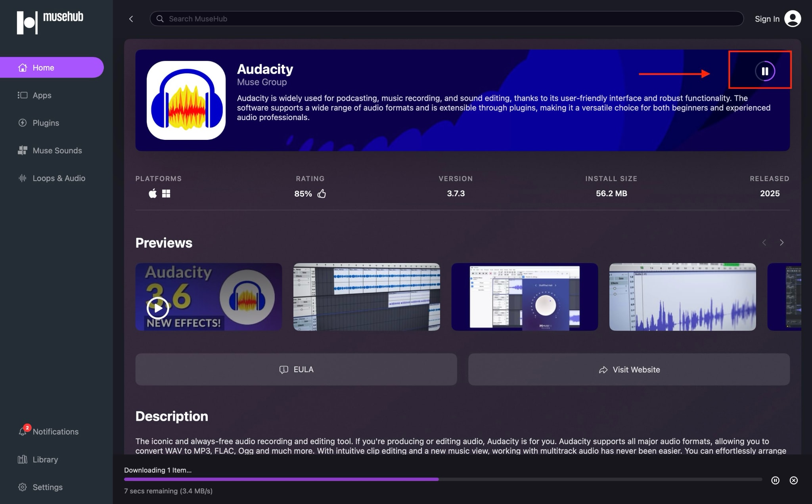Screen dimensions: 812x504
Task: Click the Audacity title text
Action: click(265, 69)
